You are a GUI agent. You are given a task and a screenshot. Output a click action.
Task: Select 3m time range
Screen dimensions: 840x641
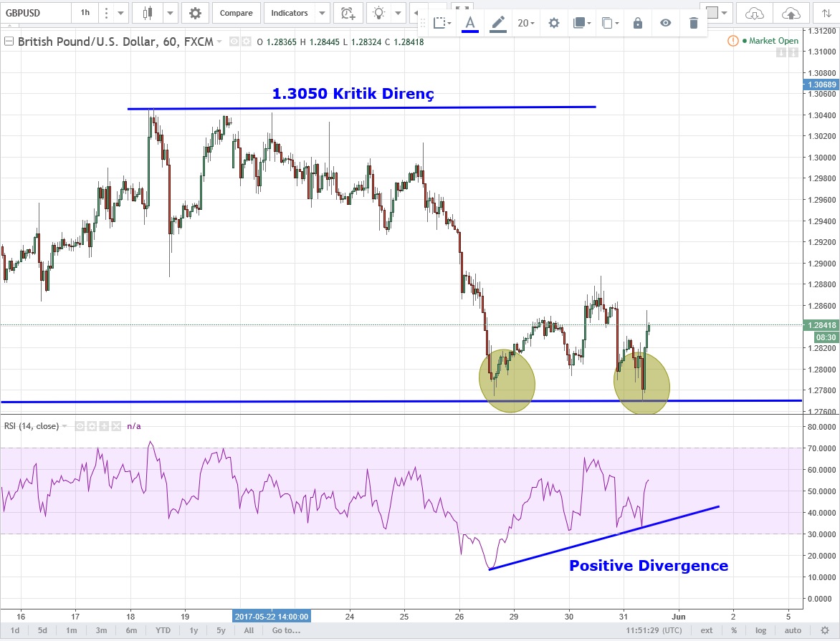(x=101, y=630)
